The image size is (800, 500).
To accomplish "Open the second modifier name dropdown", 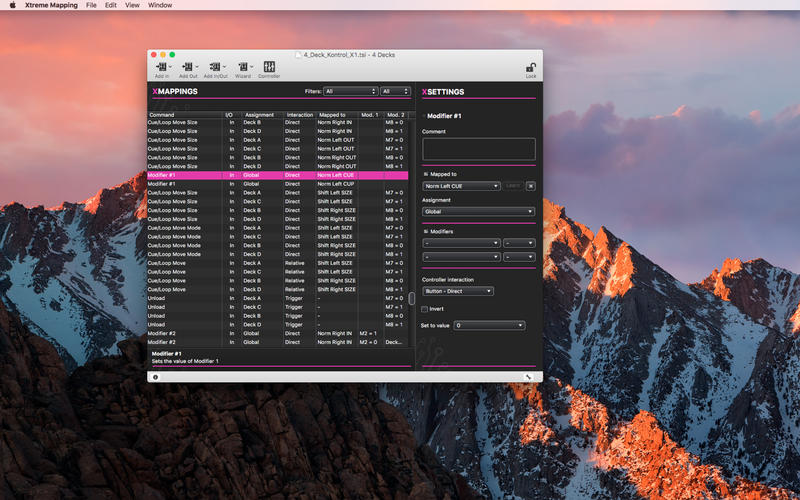I will [x=461, y=257].
